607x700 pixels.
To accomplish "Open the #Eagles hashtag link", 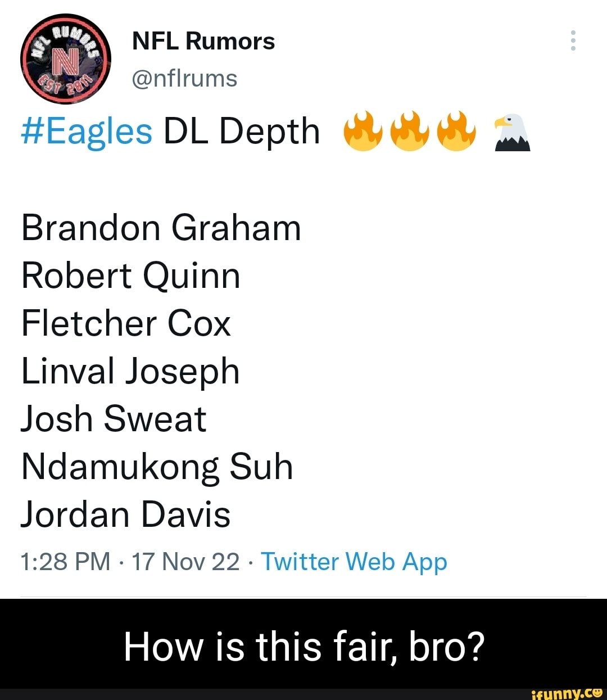I will 85,131.
